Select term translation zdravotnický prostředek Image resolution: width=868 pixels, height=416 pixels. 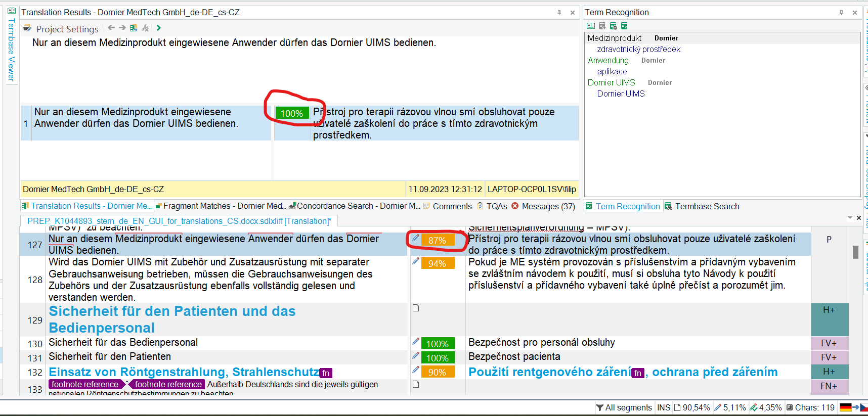click(x=638, y=49)
